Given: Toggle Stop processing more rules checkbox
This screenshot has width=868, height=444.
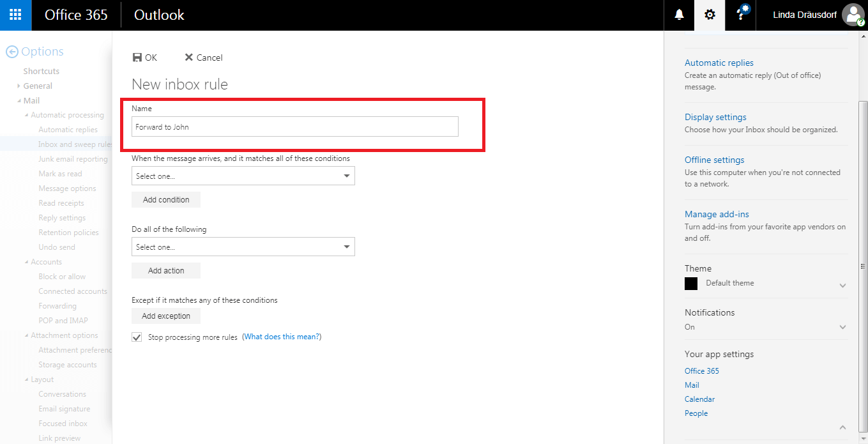Looking at the screenshot, I should point(137,337).
